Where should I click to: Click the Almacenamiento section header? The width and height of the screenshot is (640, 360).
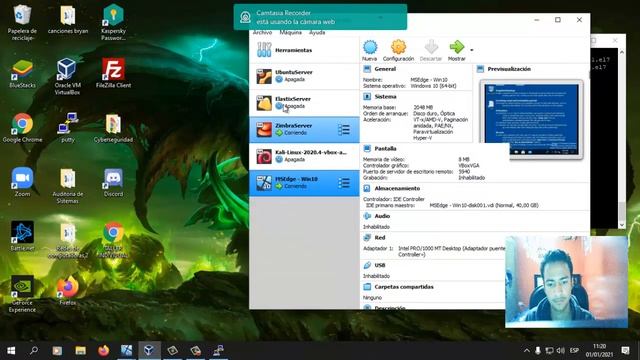click(397, 189)
